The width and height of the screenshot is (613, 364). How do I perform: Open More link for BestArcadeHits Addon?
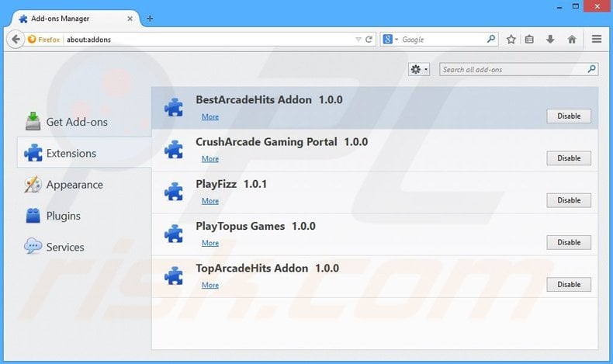pos(210,116)
